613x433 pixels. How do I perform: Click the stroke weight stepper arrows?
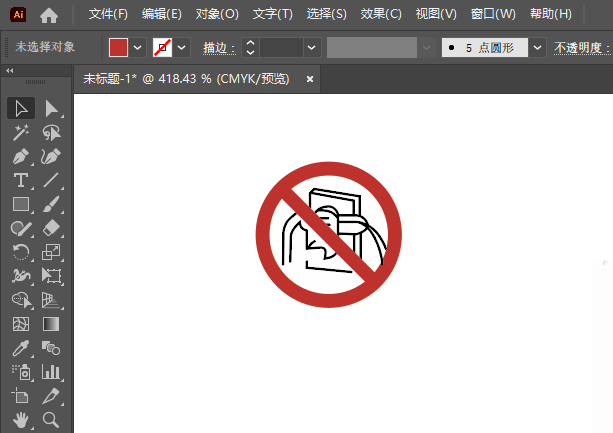click(251, 48)
